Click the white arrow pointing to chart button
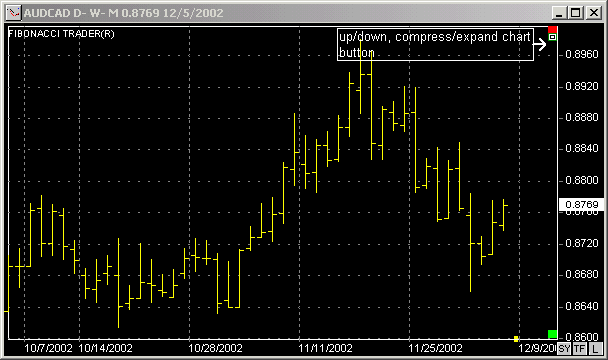Viewport: 608px width, 360px height. click(540, 44)
